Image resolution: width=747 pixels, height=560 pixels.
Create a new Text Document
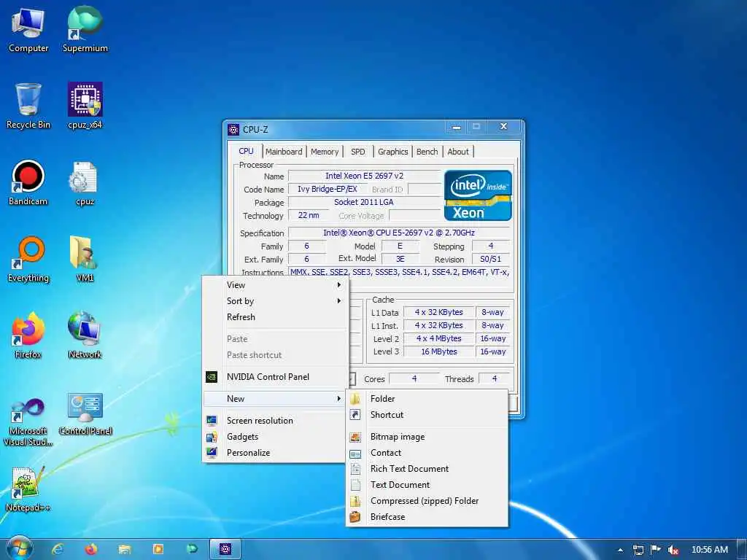pos(427,485)
